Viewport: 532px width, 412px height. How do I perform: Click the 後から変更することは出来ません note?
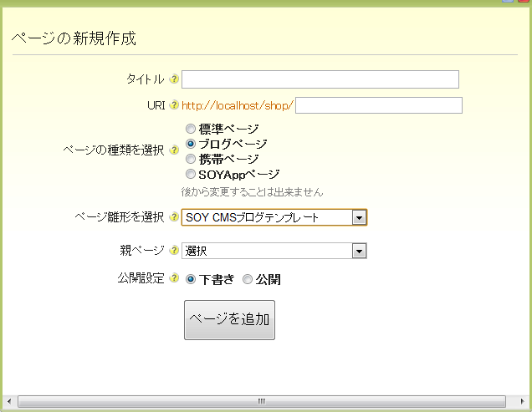(252, 192)
